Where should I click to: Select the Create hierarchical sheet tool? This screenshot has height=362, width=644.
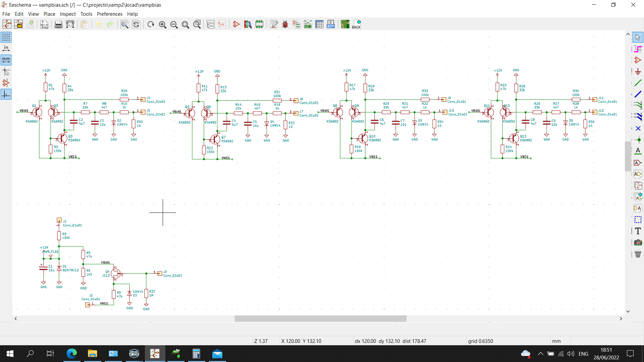tap(638, 186)
